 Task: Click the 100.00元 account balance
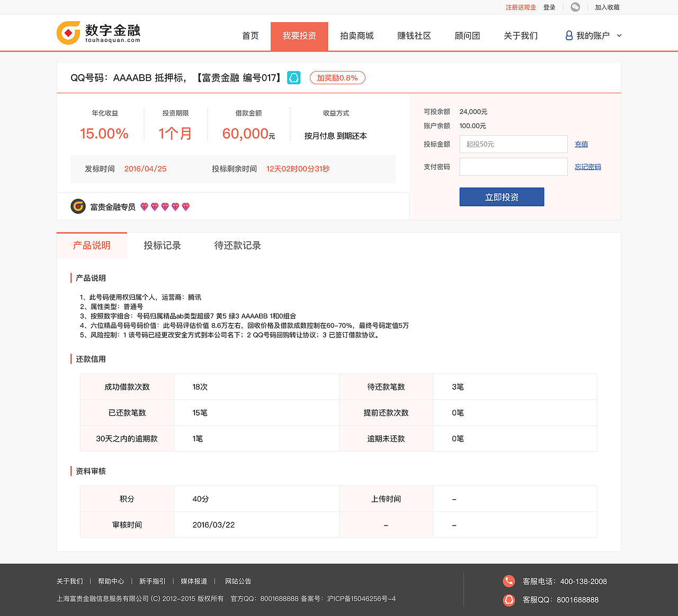click(472, 126)
